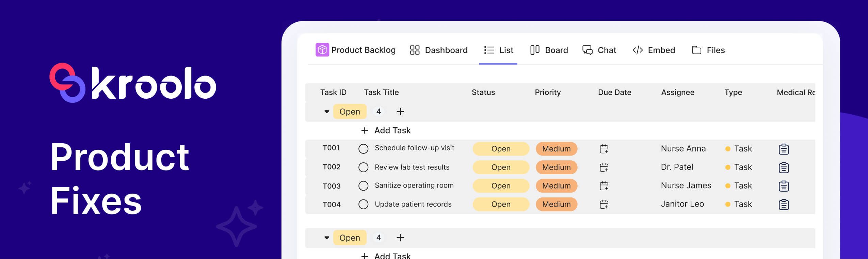Change Medium priority for T002
868x259 pixels.
pos(557,167)
